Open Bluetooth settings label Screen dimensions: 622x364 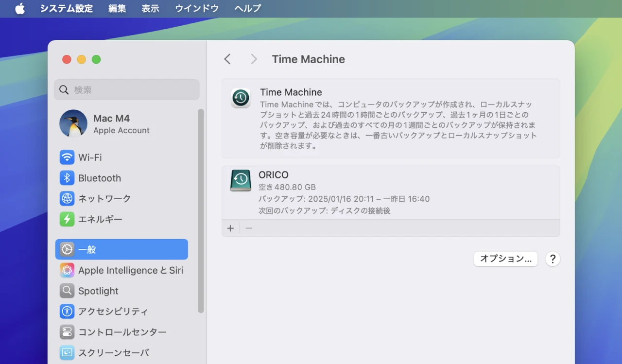pos(100,178)
